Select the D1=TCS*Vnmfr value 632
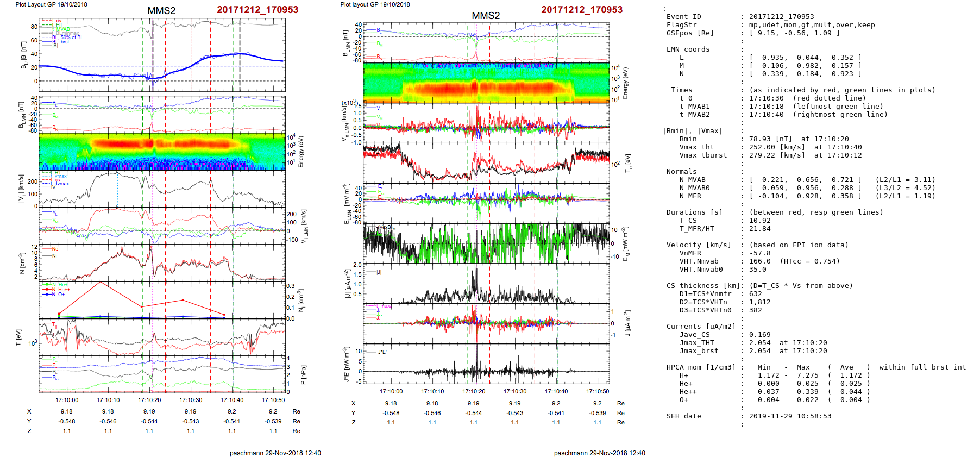 [756, 294]
